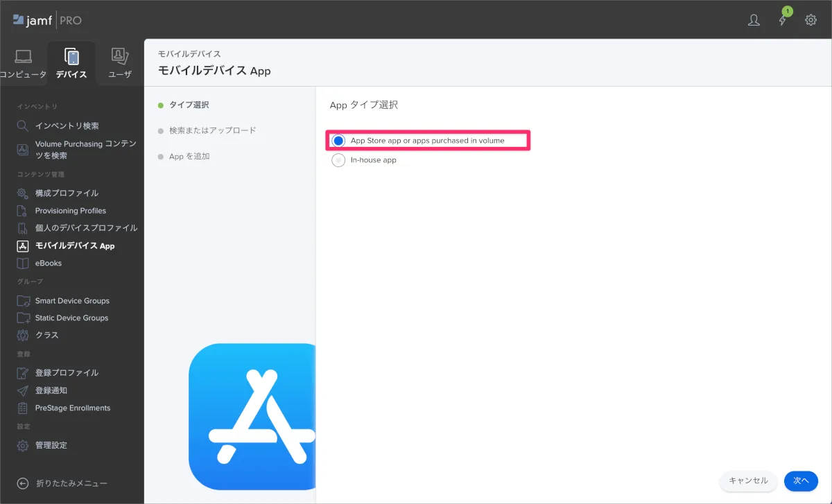Open the settings gear icon
The height and width of the screenshot is (504, 832).
click(811, 20)
